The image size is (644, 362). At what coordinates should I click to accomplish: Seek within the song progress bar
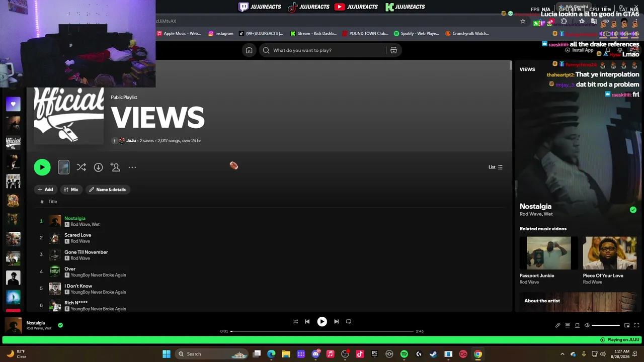pyautogui.click(x=322, y=331)
